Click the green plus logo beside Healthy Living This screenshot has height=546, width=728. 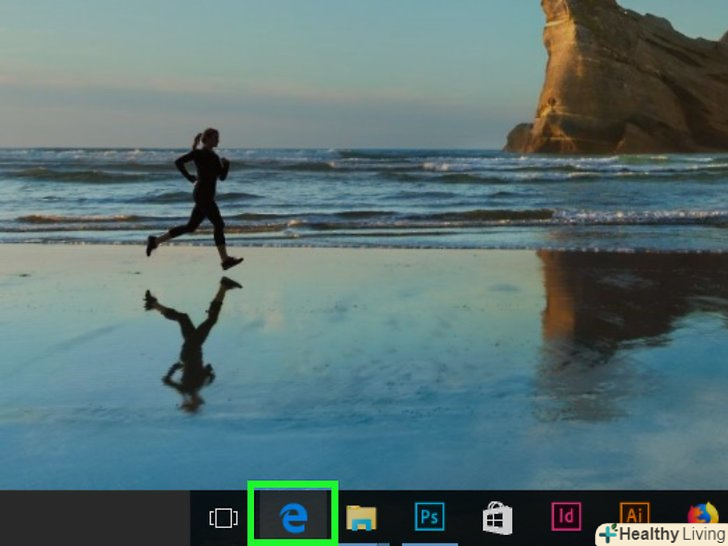click(x=608, y=535)
